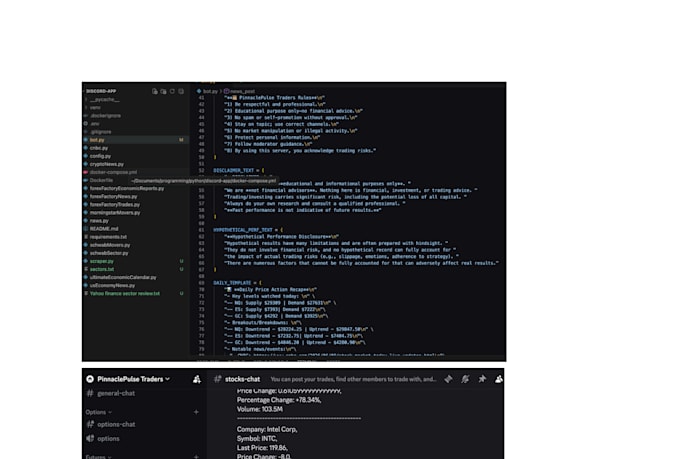Open ultimateEconomicCalendar.py
This screenshot has height=459, width=680.
pos(123,277)
